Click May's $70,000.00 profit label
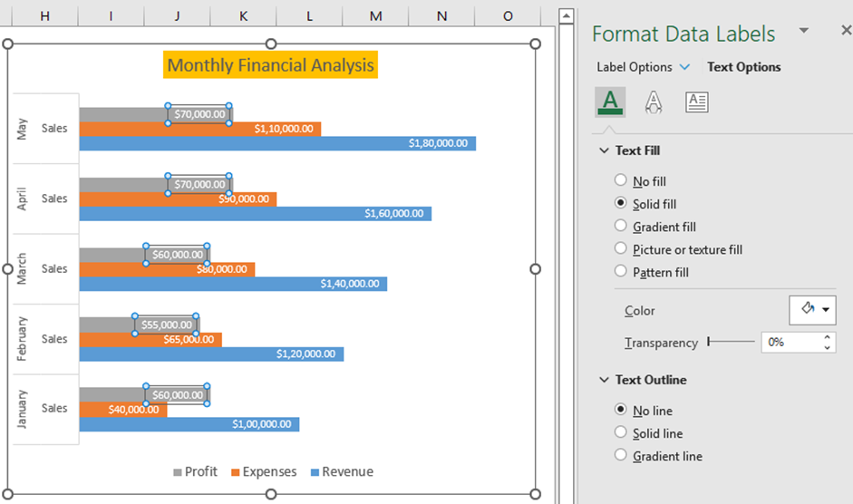The height and width of the screenshot is (504, 853). click(199, 114)
